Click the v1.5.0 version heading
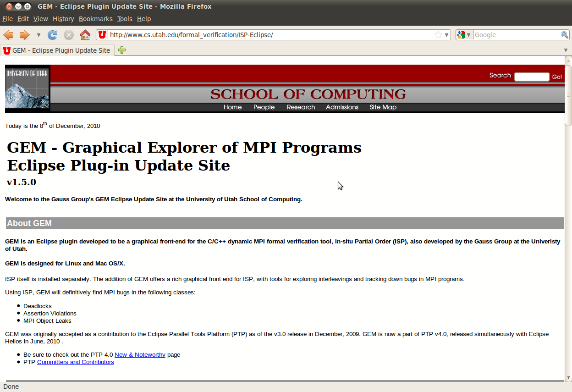 click(x=22, y=182)
